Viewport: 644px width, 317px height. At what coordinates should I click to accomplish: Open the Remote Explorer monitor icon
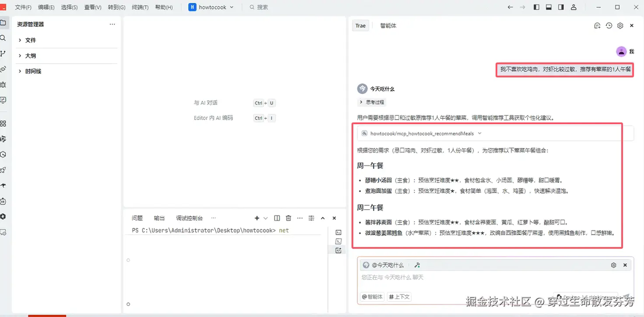pos(3,100)
